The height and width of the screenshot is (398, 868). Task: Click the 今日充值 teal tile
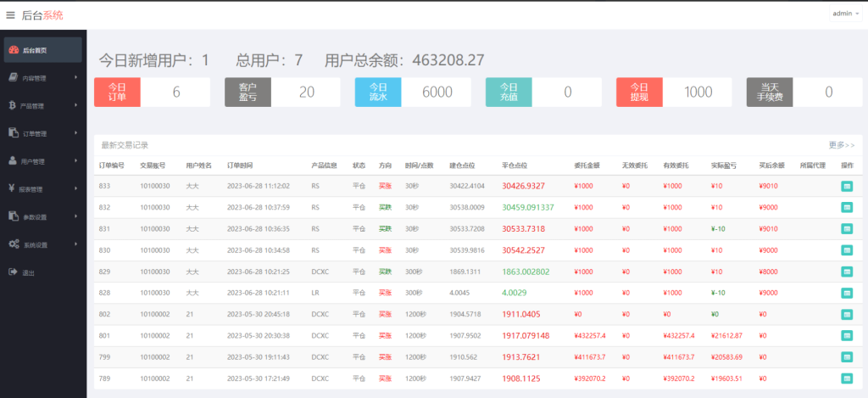click(x=509, y=92)
